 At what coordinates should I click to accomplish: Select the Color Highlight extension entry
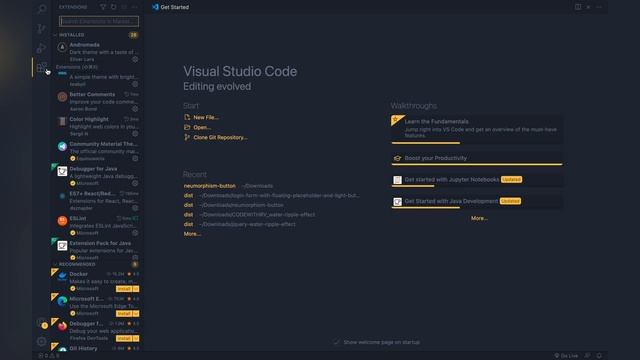click(x=97, y=126)
